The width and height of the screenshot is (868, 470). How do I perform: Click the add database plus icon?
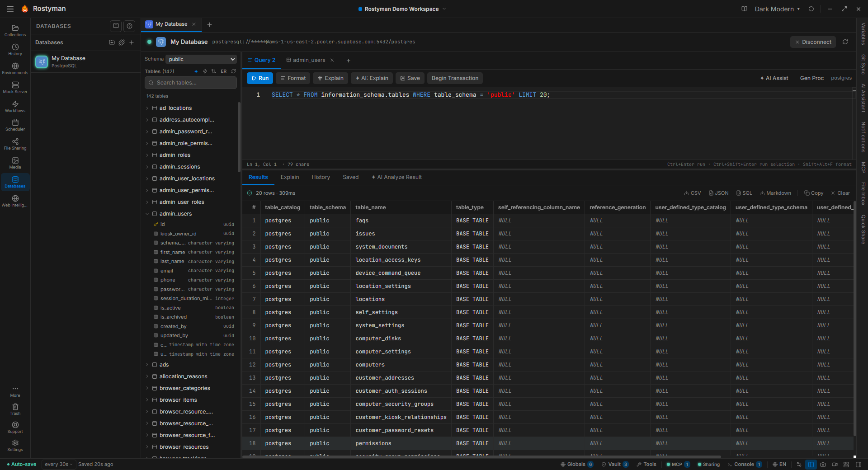(x=132, y=42)
